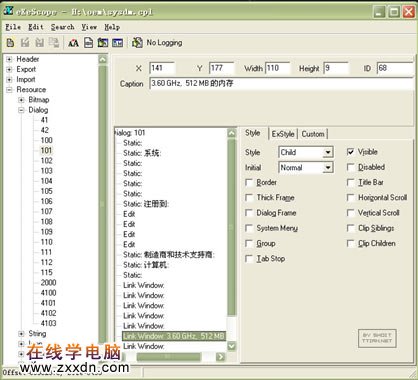Collapse the Dialog tree node
This screenshot has width=418, height=380.
click(21, 110)
